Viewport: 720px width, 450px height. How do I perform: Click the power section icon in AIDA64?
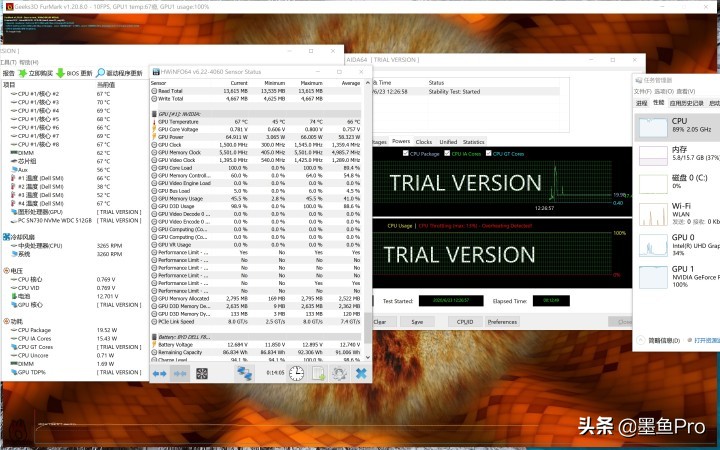coord(6,321)
